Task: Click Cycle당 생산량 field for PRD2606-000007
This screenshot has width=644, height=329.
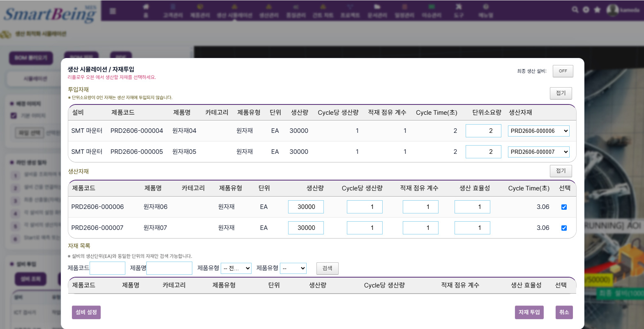Action: [x=365, y=228]
